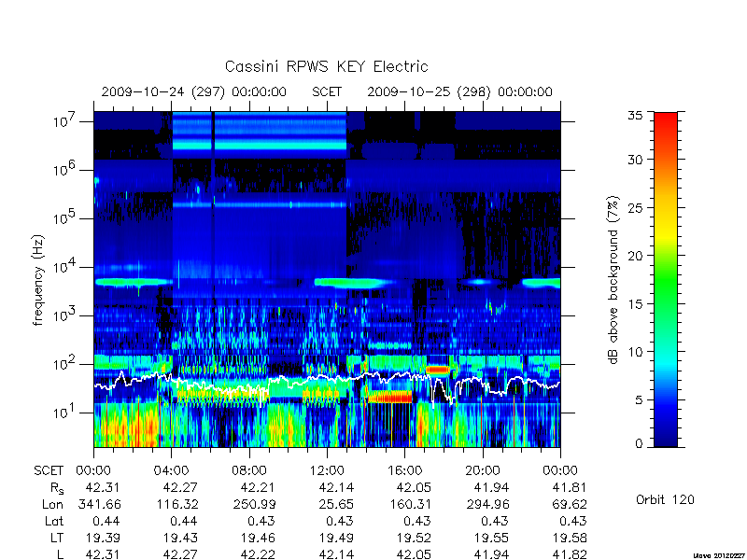
Task: Click the L value 42.22
Action: pyautogui.click(x=258, y=554)
